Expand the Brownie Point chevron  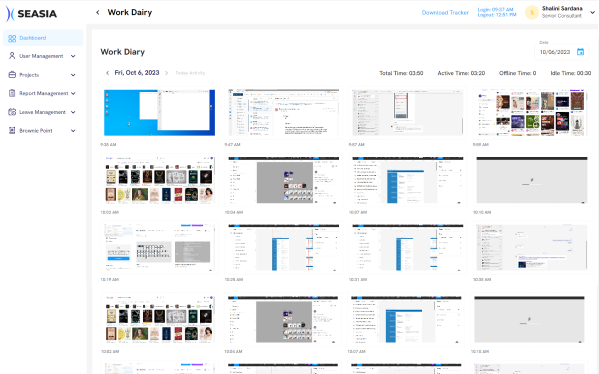(73, 131)
